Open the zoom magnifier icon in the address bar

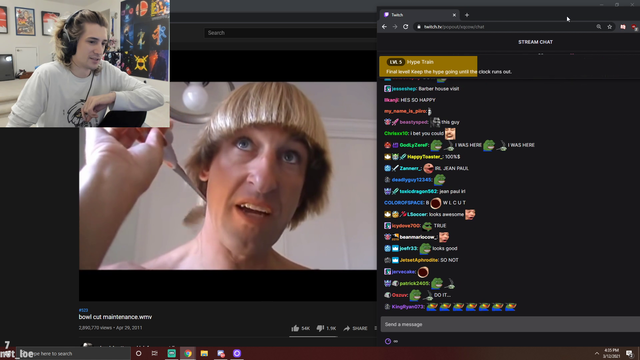tap(599, 27)
